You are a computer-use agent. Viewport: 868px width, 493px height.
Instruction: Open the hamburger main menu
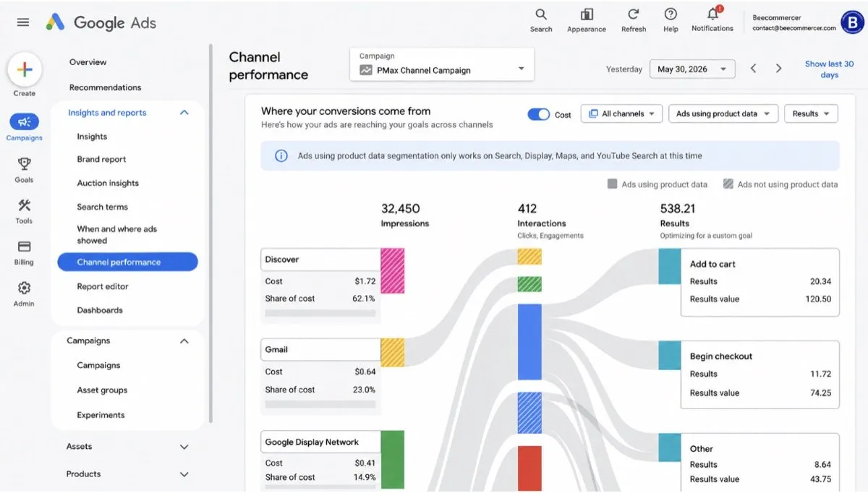click(x=23, y=22)
